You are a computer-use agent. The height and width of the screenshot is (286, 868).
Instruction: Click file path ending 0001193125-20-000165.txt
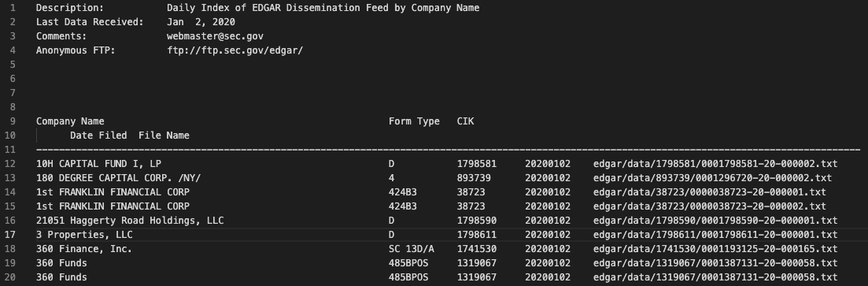pos(715,249)
